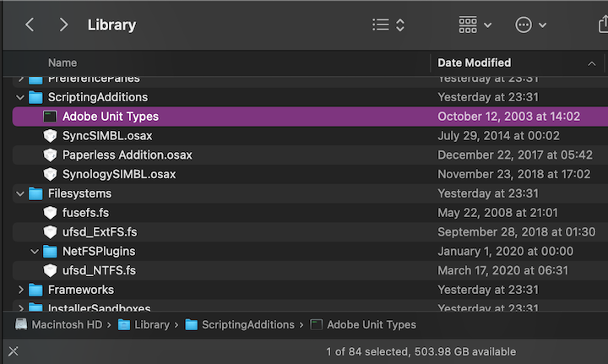The width and height of the screenshot is (608, 364).
Task: Select the Paperless Addition.osax file icon
Action: click(x=50, y=155)
